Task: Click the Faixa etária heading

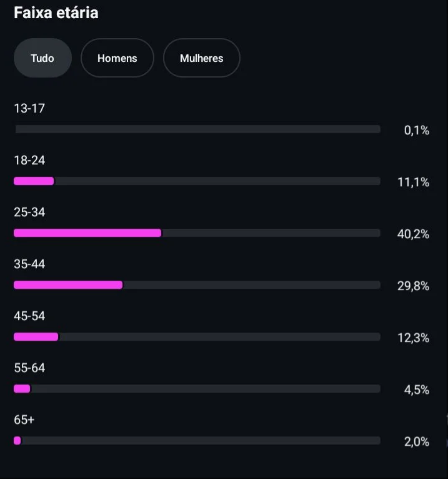Action: click(x=56, y=13)
